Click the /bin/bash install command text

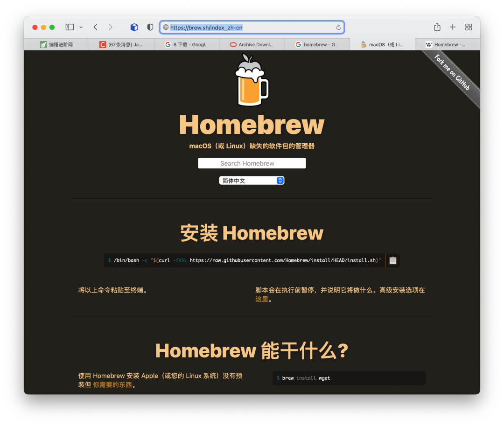(x=244, y=260)
